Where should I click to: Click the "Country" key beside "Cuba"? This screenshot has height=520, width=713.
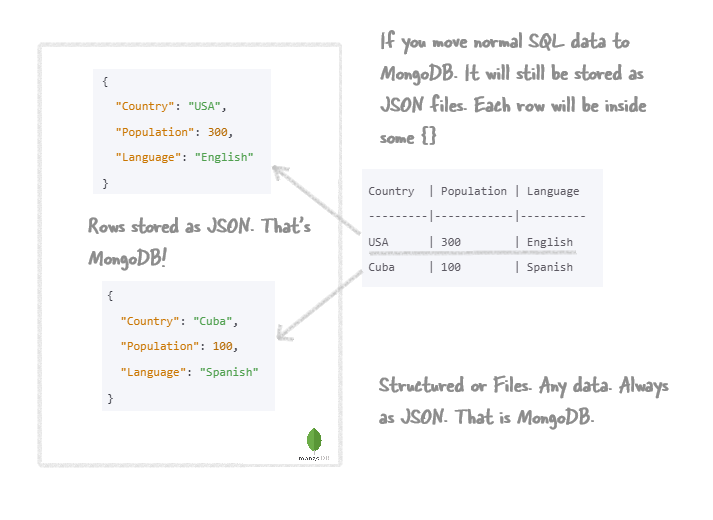(150, 321)
